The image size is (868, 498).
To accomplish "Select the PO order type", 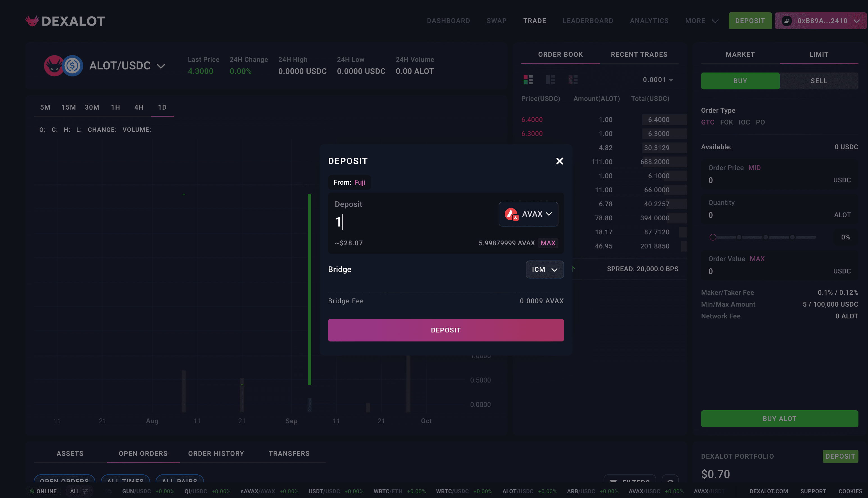I will pos(760,123).
